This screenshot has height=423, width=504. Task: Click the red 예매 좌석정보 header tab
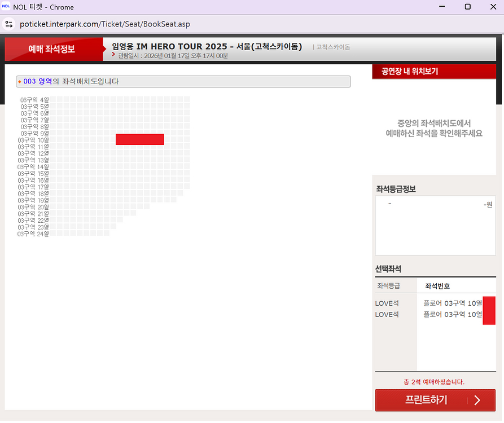[x=52, y=49]
